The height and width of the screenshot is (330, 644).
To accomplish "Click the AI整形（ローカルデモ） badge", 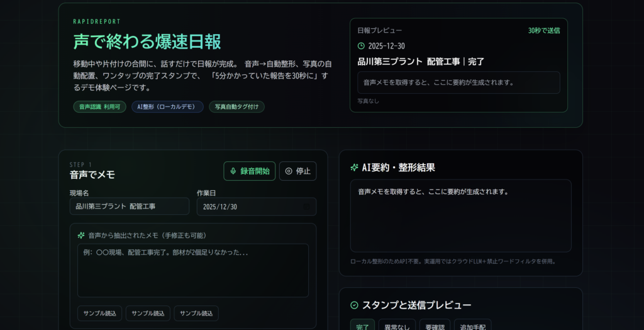I will point(167,107).
